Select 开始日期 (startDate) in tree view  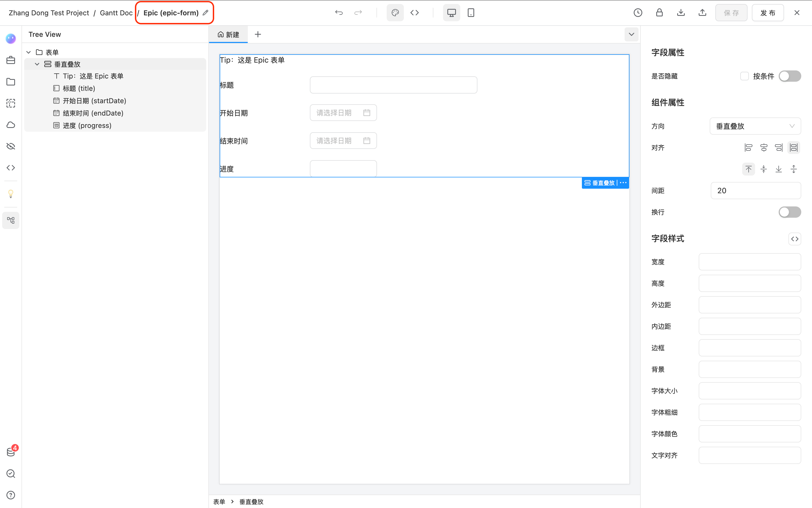point(94,101)
